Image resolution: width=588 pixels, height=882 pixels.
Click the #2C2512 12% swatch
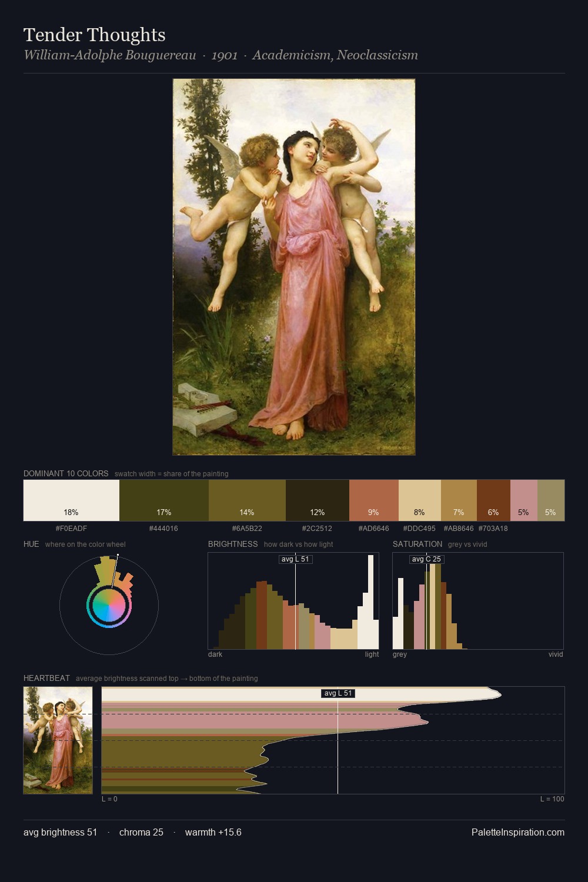click(x=318, y=500)
